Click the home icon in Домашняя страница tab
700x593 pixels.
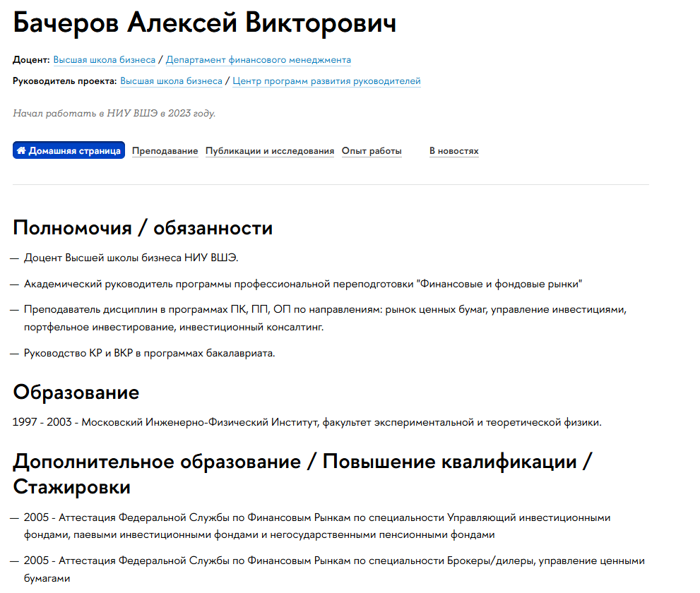pos(21,150)
